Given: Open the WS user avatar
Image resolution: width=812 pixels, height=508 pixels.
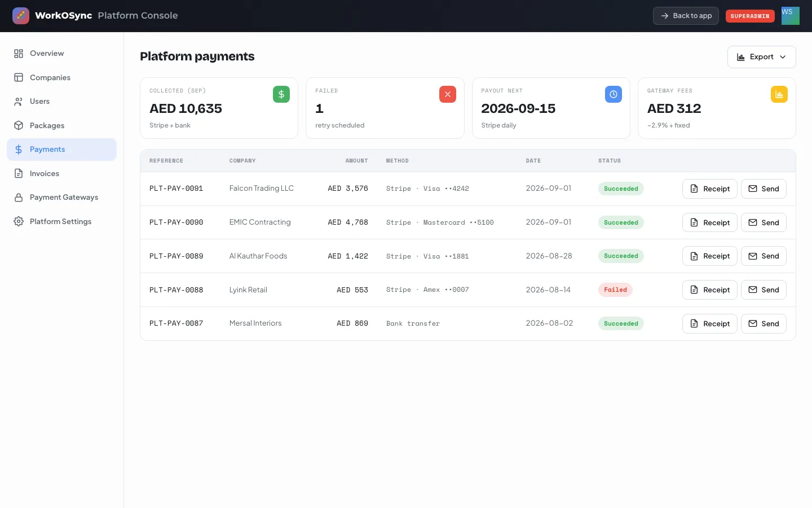Looking at the screenshot, I should [x=791, y=16].
